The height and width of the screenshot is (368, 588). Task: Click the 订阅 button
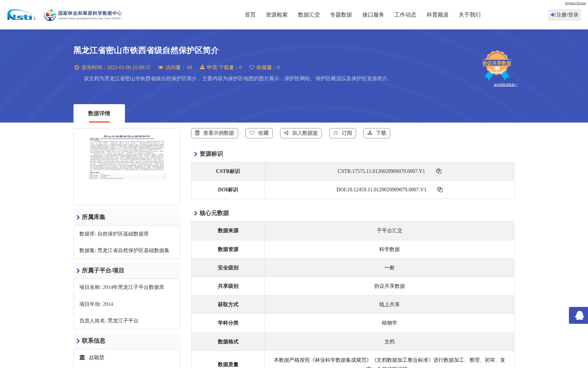coord(343,133)
